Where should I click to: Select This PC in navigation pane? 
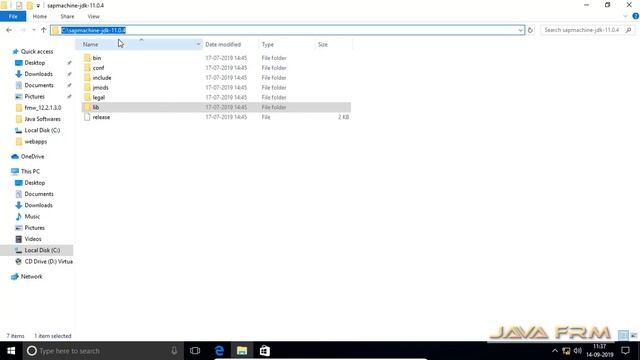(30, 171)
